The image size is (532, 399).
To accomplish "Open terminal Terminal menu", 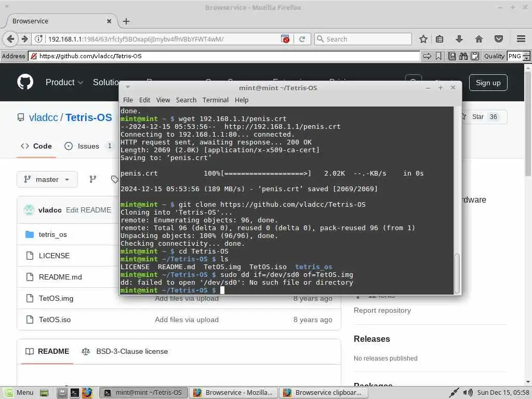I will 216,100.
